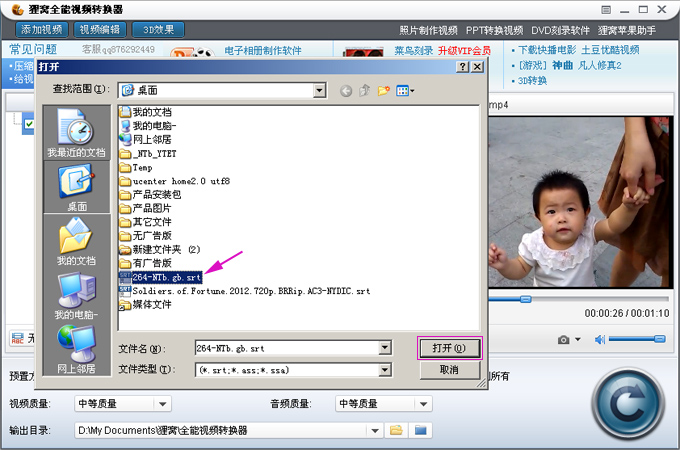Open the output folder browse icon
The width and height of the screenshot is (680, 450).
(396, 430)
